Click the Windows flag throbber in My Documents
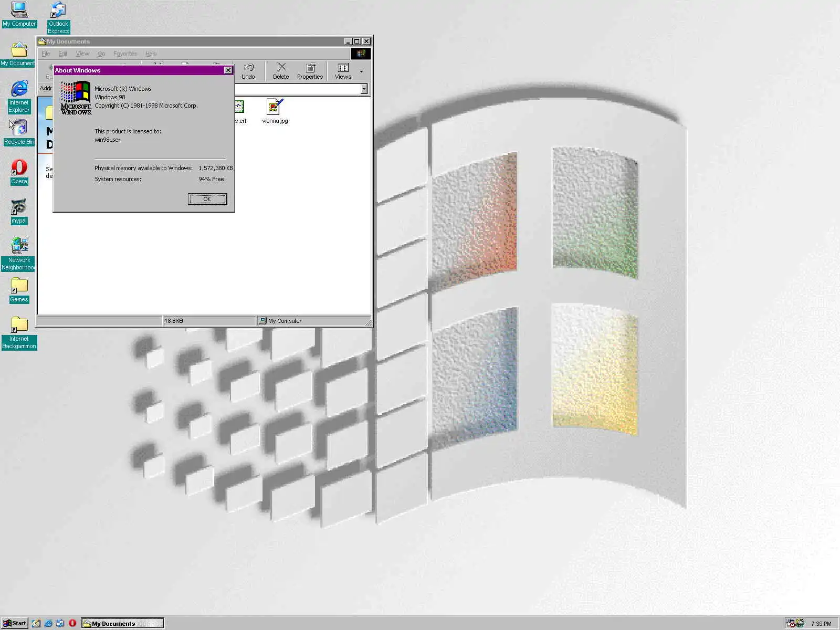 (x=361, y=54)
